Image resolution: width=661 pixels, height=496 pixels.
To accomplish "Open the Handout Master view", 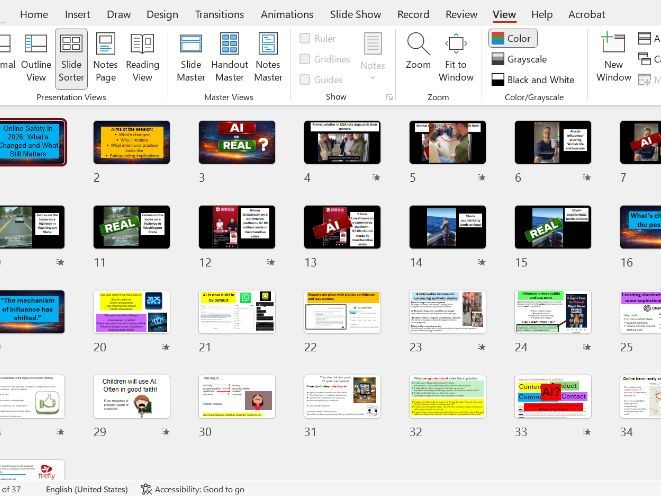I will (229, 56).
